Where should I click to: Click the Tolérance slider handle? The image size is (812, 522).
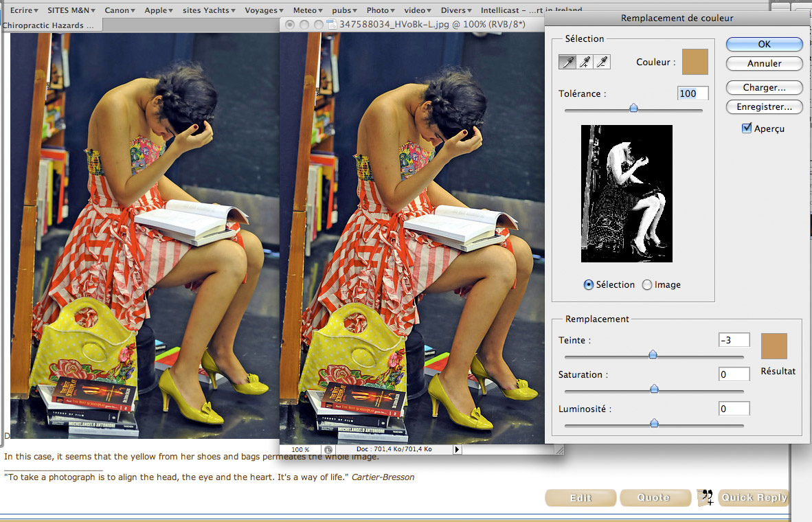point(633,108)
